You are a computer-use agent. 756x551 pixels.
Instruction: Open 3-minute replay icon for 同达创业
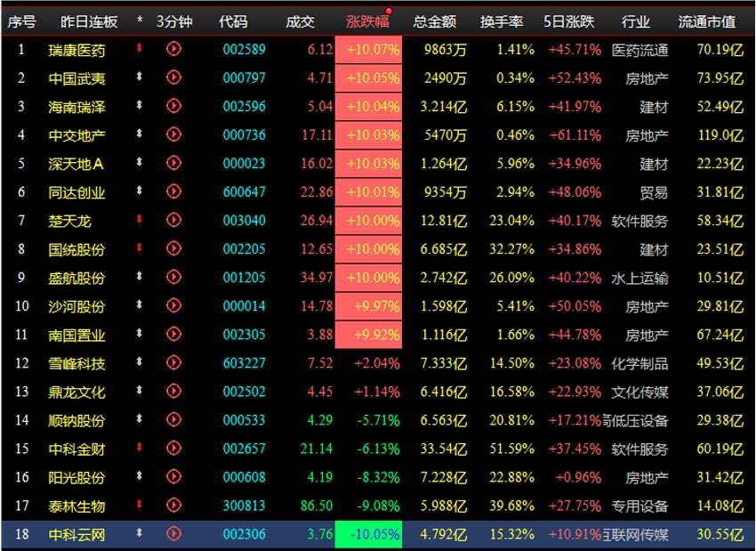173,191
